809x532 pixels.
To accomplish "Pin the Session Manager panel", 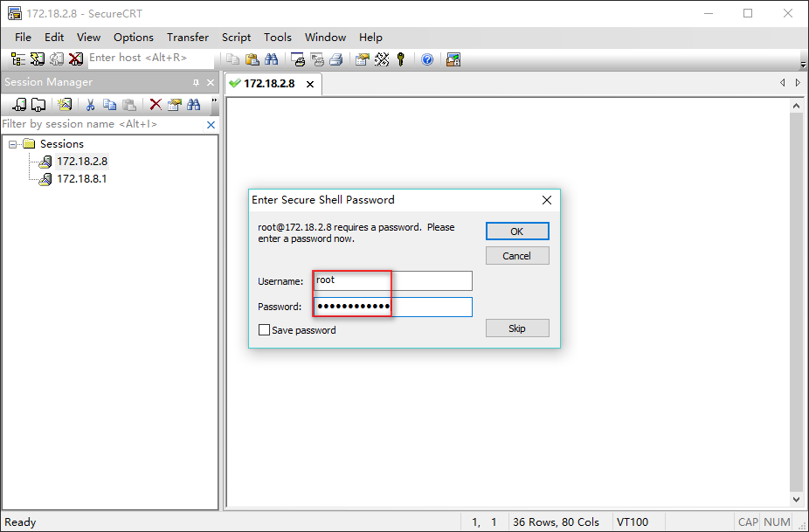I will click(x=196, y=83).
